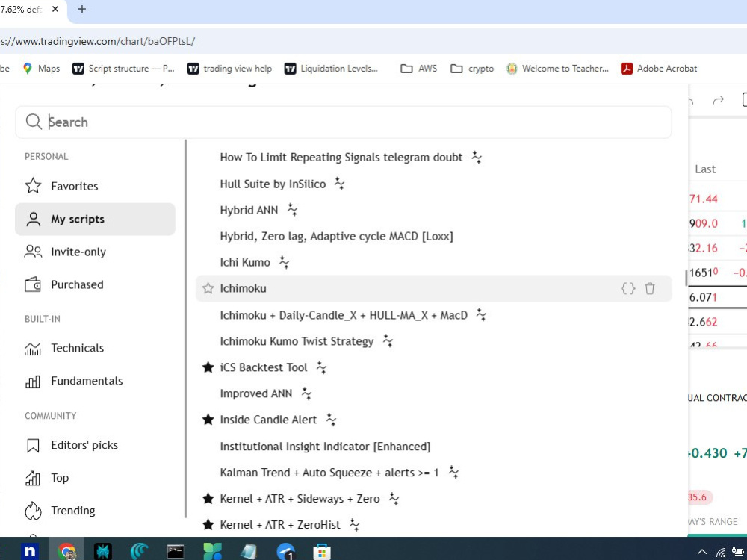Add Institutional Insight Indicator [Enhanced]
Screen dimensions: 747x560
point(325,447)
